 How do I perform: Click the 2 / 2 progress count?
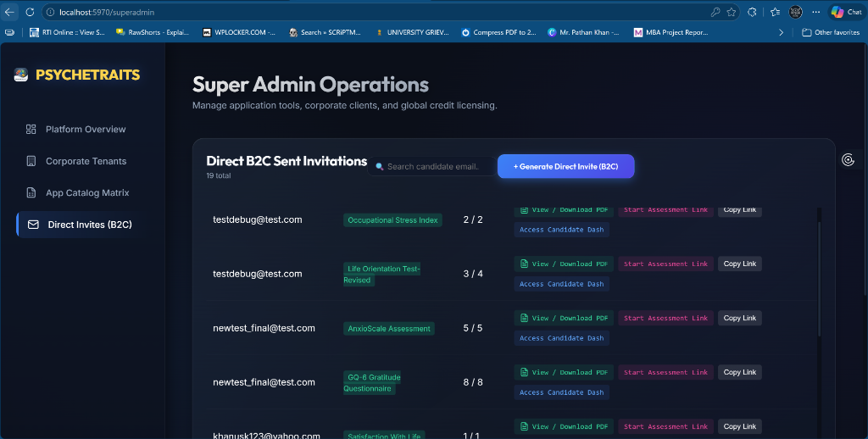pyautogui.click(x=473, y=219)
